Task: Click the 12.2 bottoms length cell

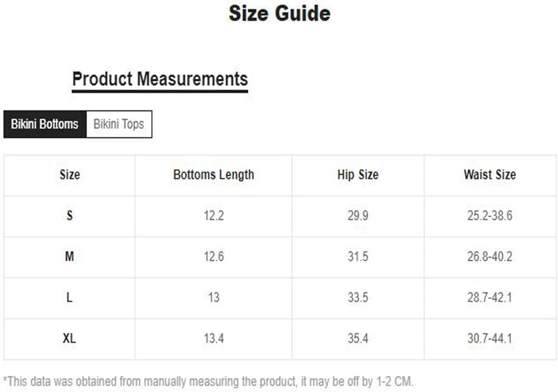Action: click(214, 216)
